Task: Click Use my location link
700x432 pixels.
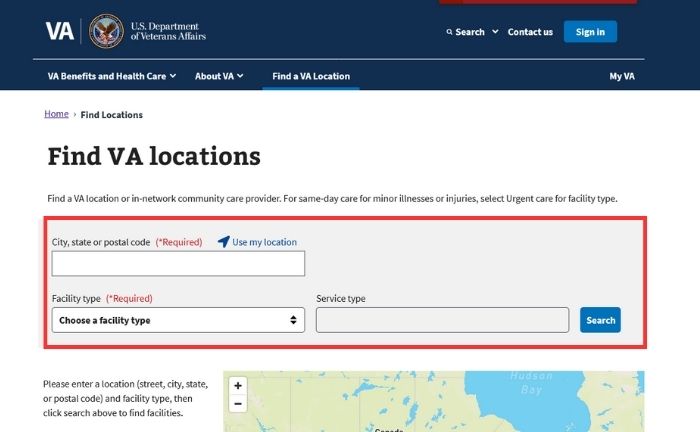Action: [264, 242]
